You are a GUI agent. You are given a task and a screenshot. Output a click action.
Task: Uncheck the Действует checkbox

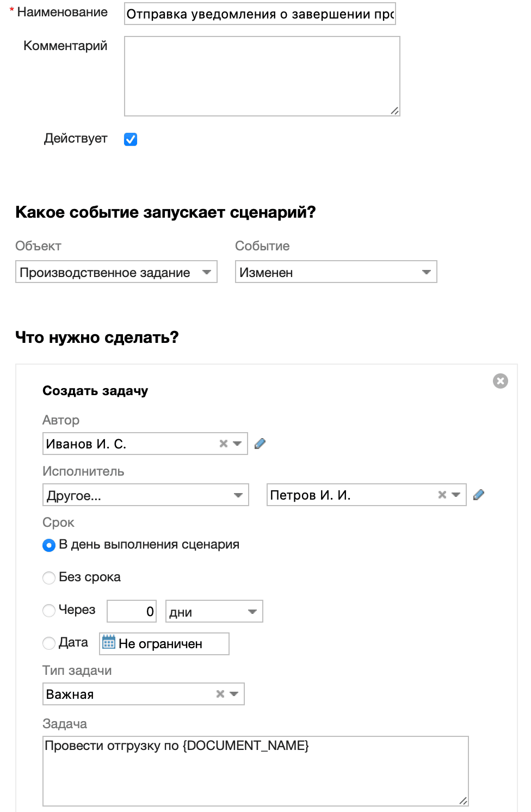tap(130, 139)
